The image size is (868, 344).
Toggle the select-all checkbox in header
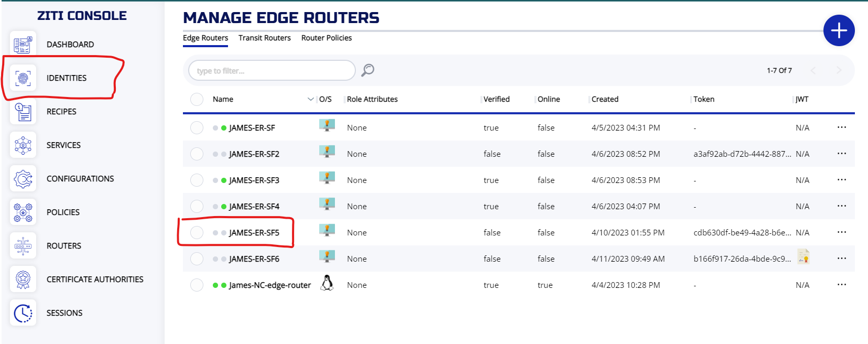click(197, 100)
